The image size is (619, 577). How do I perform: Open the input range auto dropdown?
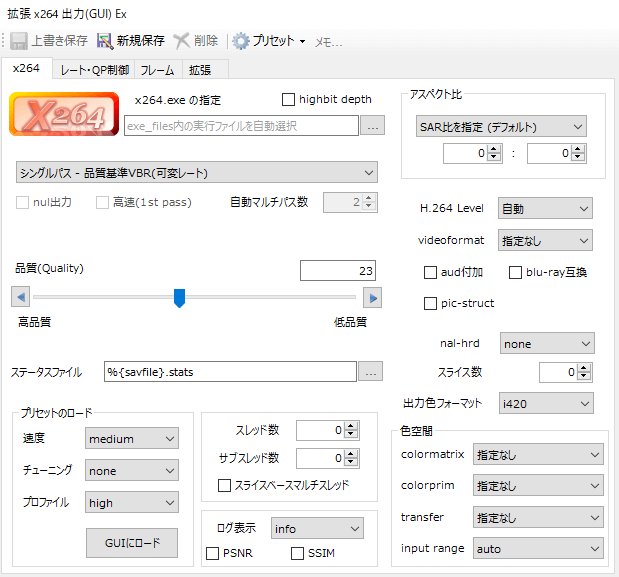538,548
